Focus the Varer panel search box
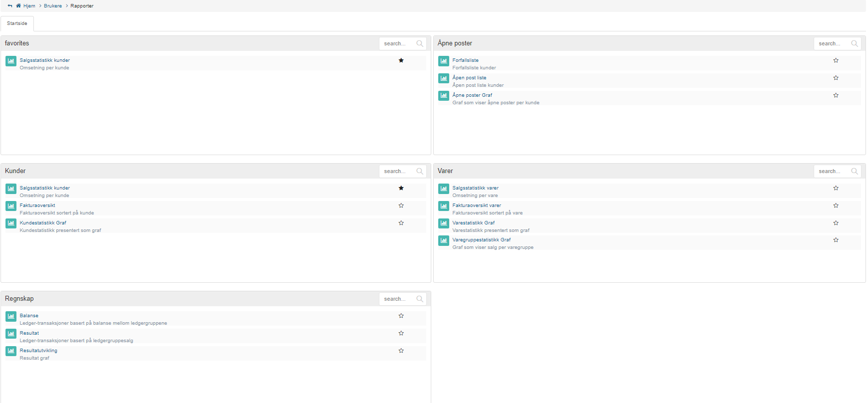This screenshot has width=868, height=403. 832,171
